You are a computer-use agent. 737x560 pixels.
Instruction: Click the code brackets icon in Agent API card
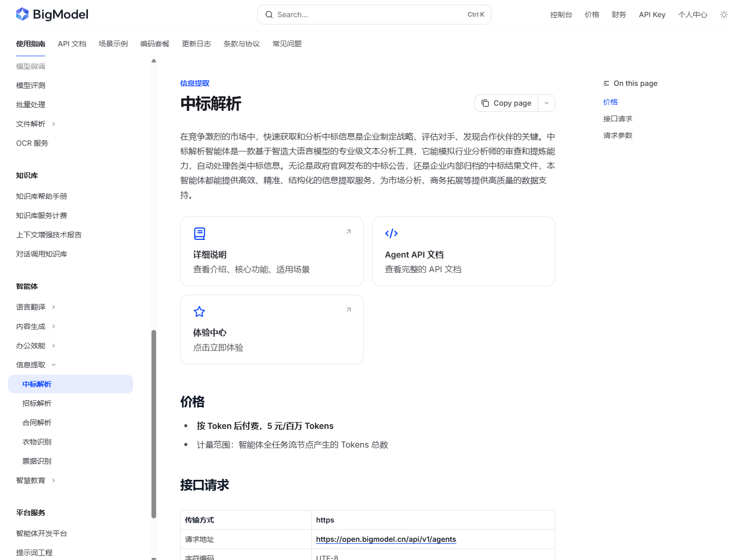coord(391,234)
